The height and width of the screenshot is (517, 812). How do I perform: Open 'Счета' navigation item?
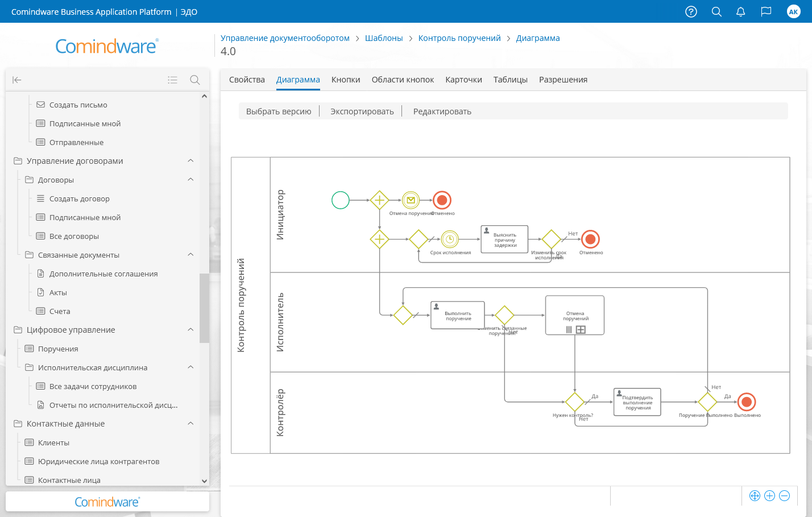click(60, 311)
